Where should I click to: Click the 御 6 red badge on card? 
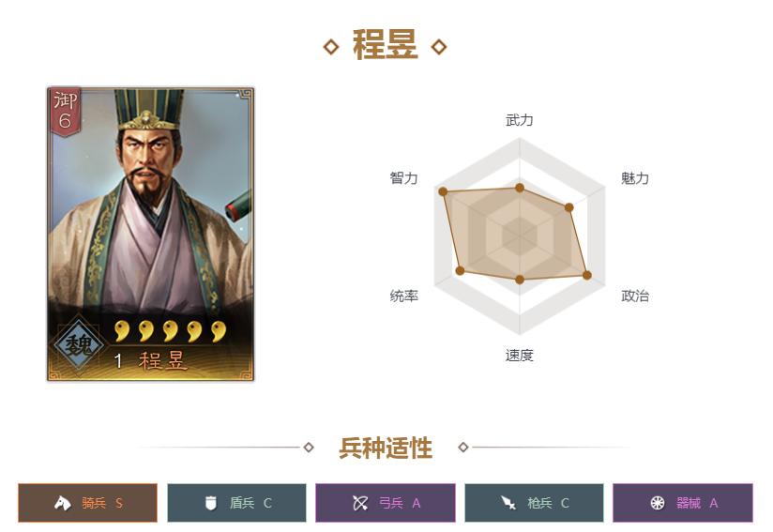pos(66,111)
